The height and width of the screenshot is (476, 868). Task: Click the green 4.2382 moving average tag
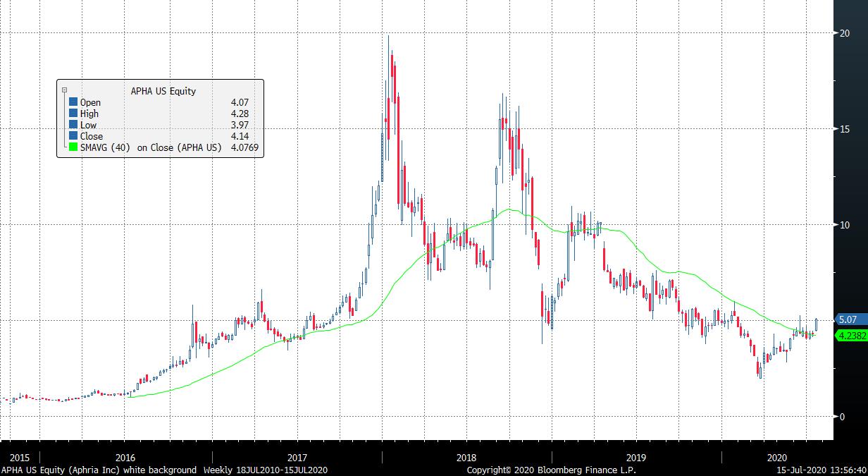click(x=851, y=336)
